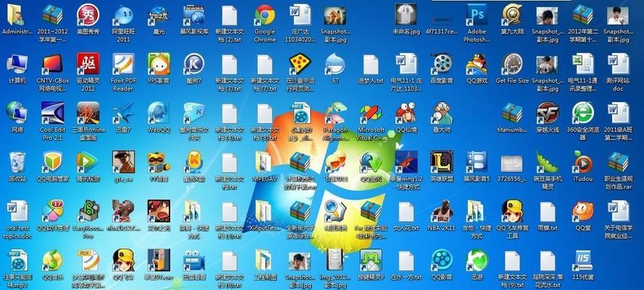Open the MPEGAV folder
This screenshot has width=644, height=290.
(x=265, y=162)
